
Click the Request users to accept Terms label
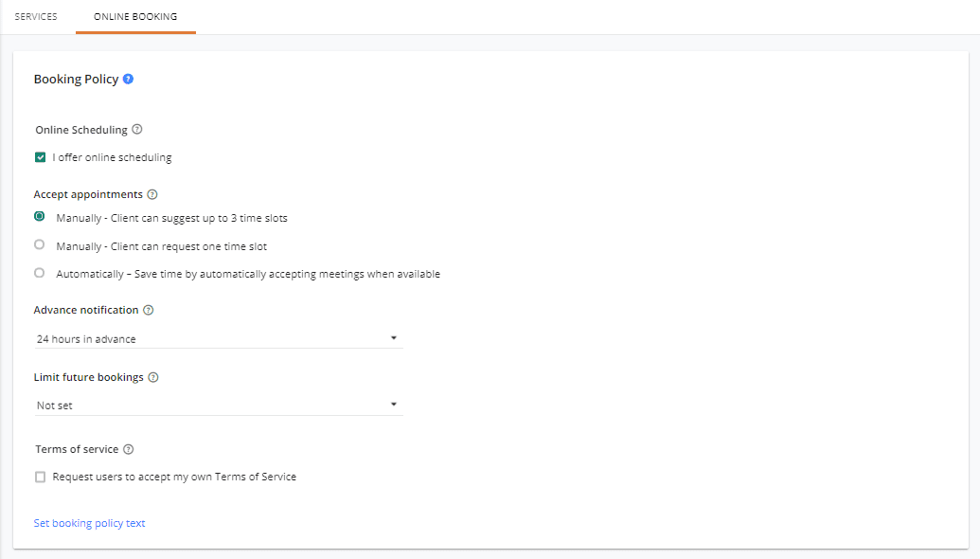174,477
